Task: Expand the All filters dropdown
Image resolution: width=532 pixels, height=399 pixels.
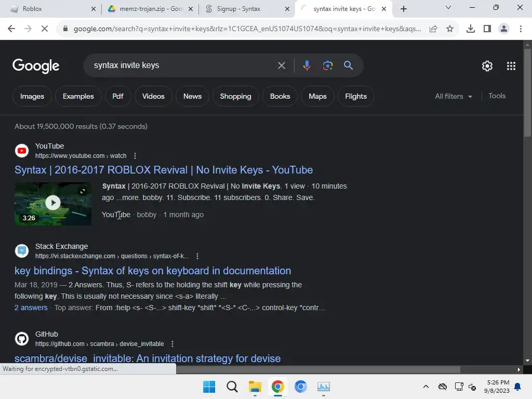Action: click(453, 96)
